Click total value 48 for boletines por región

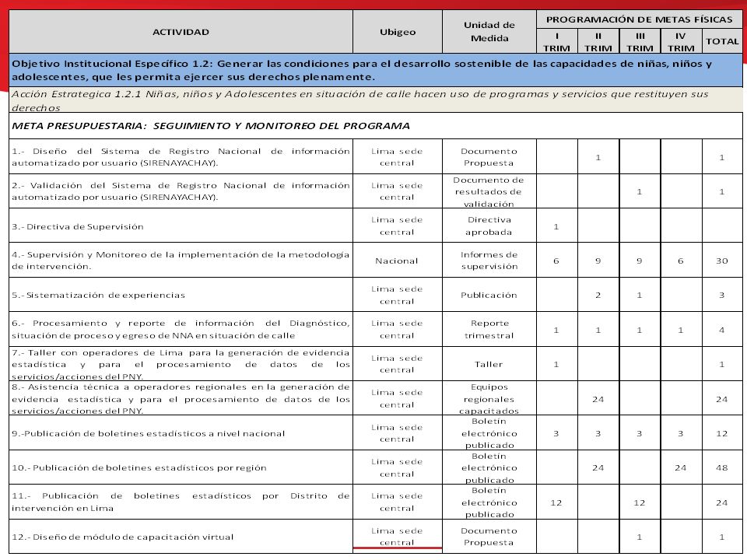click(722, 468)
